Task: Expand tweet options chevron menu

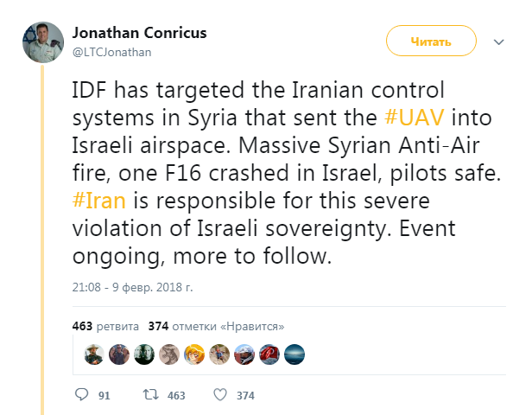Action: click(498, 41)
